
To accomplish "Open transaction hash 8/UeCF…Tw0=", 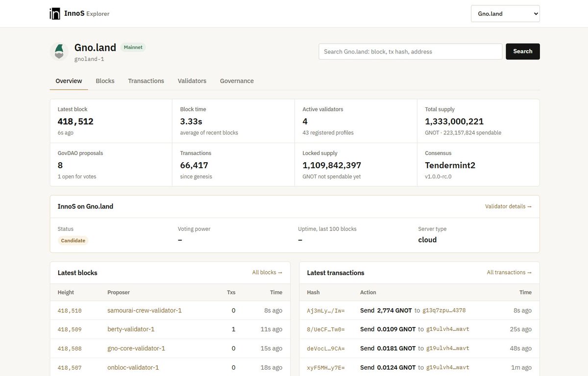I will [x=326, y=329].
